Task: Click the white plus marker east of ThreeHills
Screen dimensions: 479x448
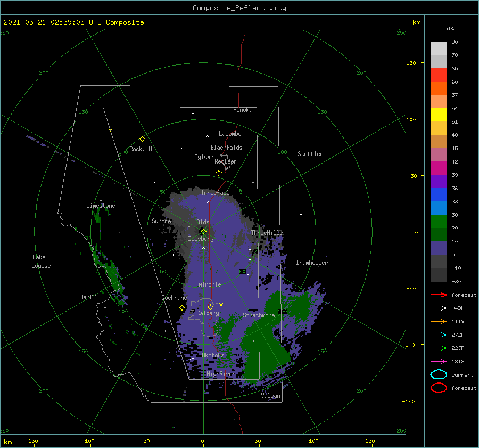Action: (301, 214)
